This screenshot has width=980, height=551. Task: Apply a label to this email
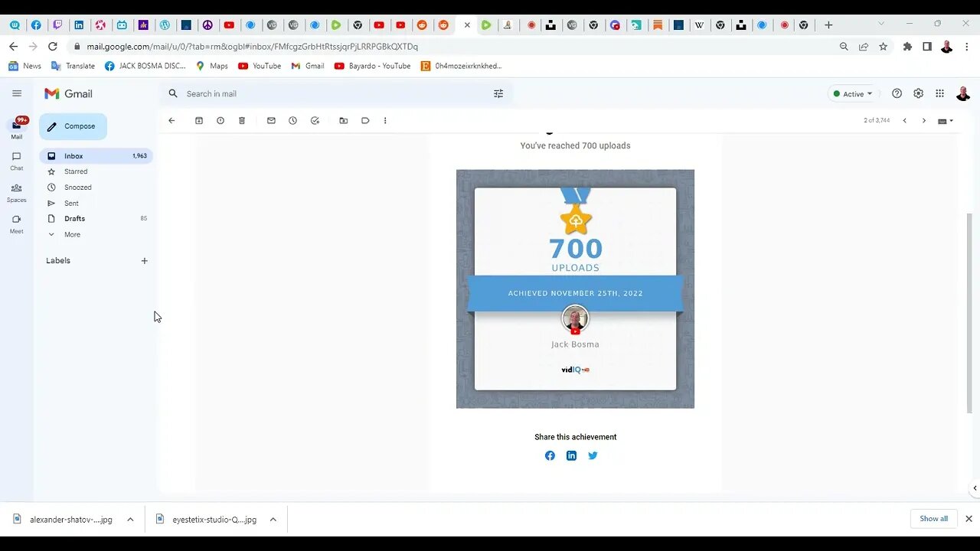[365, 121]
